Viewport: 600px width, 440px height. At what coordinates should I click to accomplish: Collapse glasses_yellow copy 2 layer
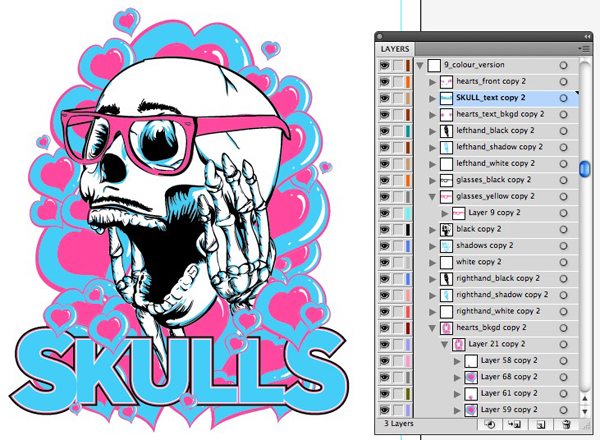coord(432,197)
